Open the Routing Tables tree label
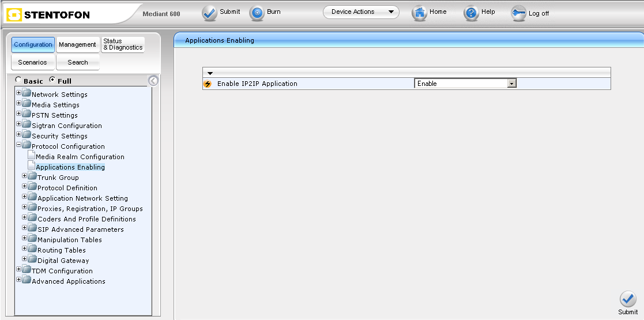This screenshot has height=320, width=644. click(62, 250)
